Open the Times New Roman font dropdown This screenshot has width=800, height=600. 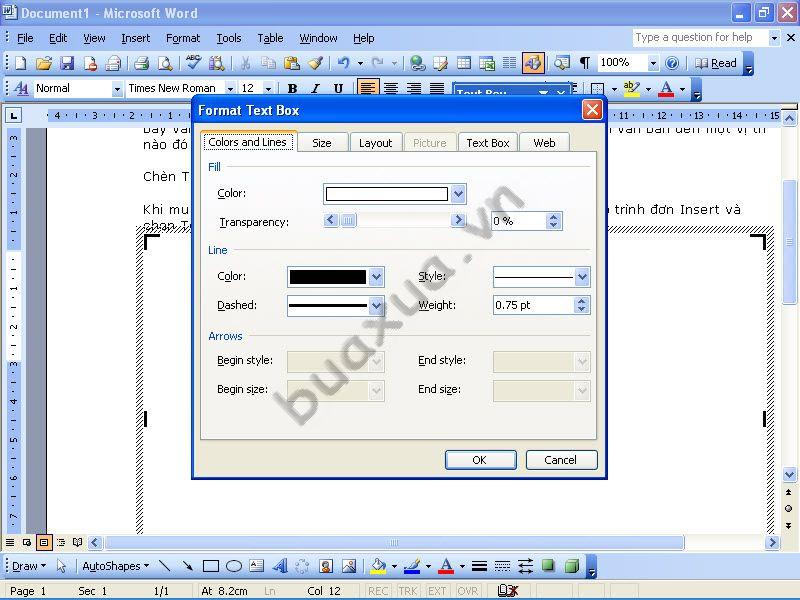point(231,89)
